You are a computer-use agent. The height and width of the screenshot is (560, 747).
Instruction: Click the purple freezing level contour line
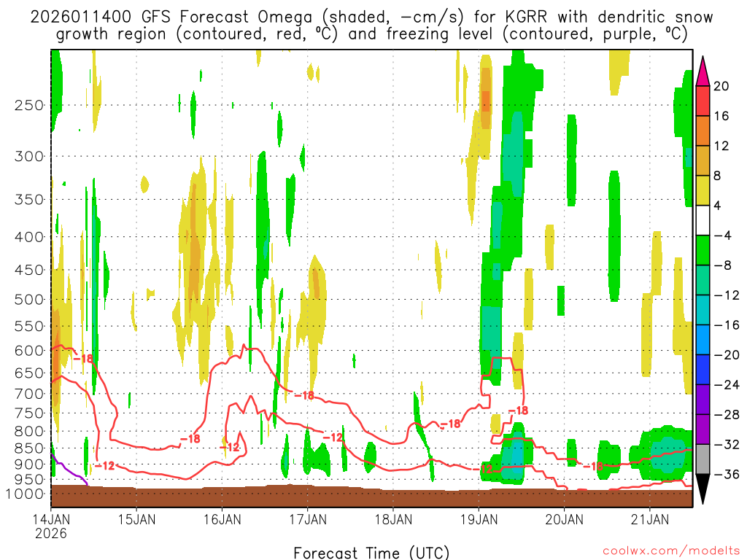tap(69, 470)
